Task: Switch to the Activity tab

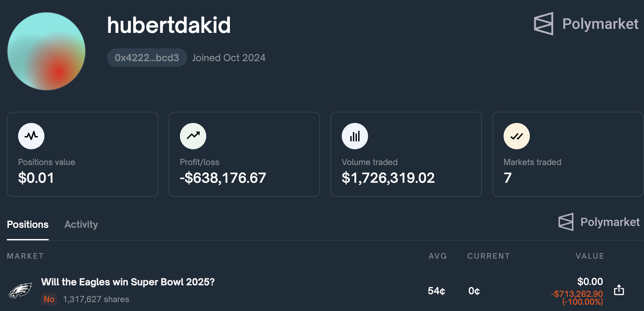Action: click(x=81, y=225)
